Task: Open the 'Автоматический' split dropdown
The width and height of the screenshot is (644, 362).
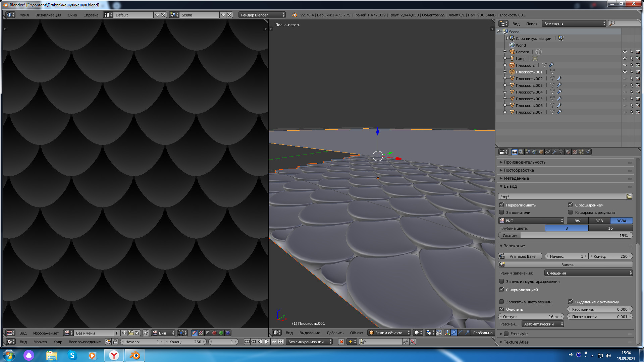Action: pyautogui.click(x=543, y=324)
